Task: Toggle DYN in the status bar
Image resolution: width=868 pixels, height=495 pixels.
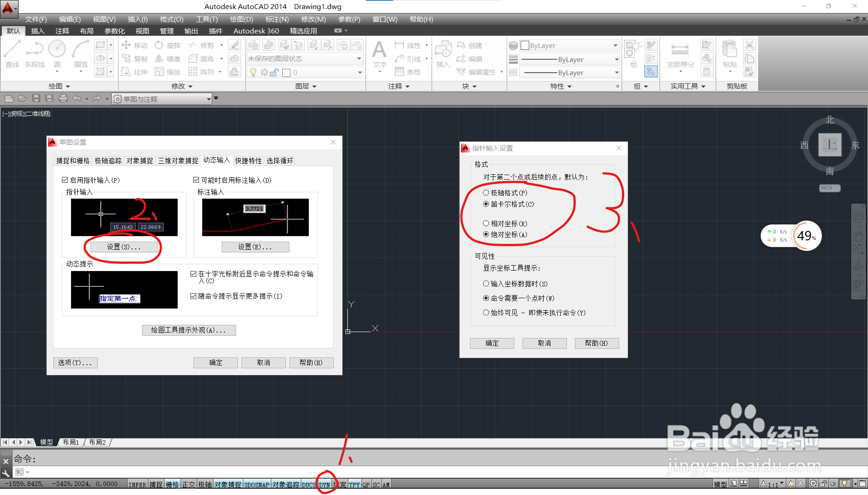Action: 325,485
